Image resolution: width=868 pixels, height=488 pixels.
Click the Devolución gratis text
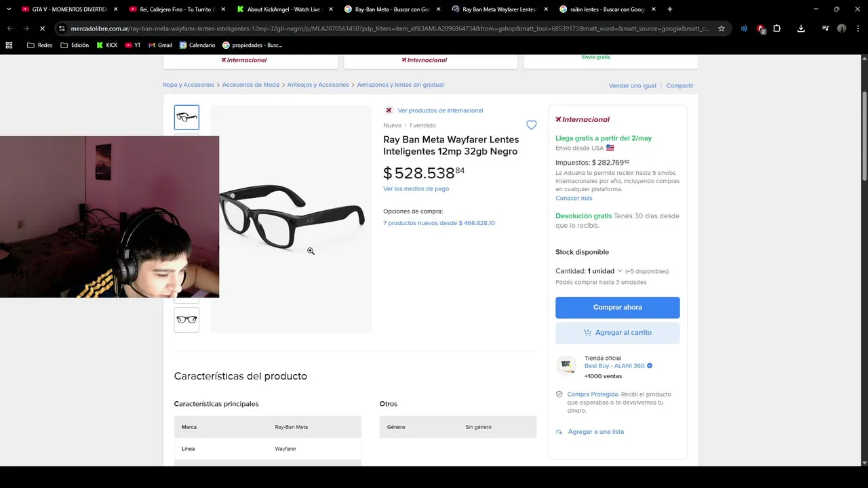pyautogui.click(x=583, y=216)
